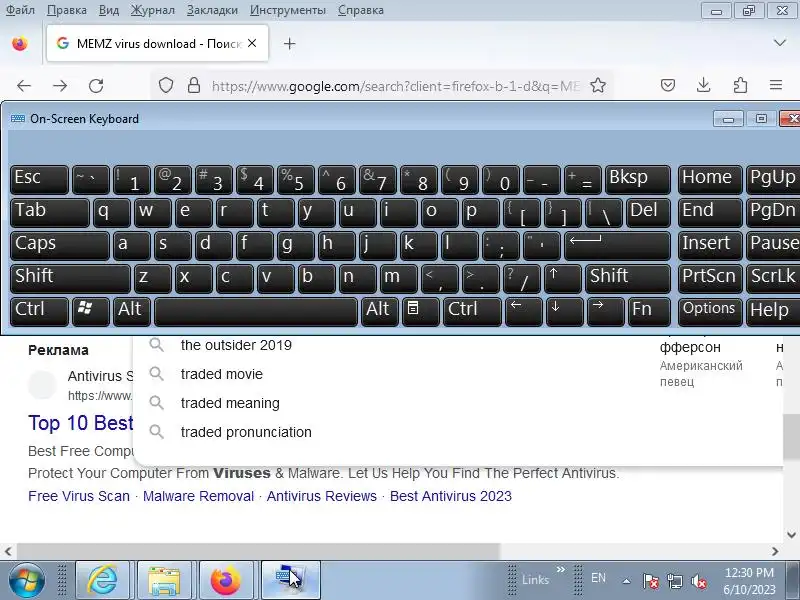The image size is (800, 600).
Task: Tap the spacebar key
Action: pyautogui.click(x=256, y=312)
